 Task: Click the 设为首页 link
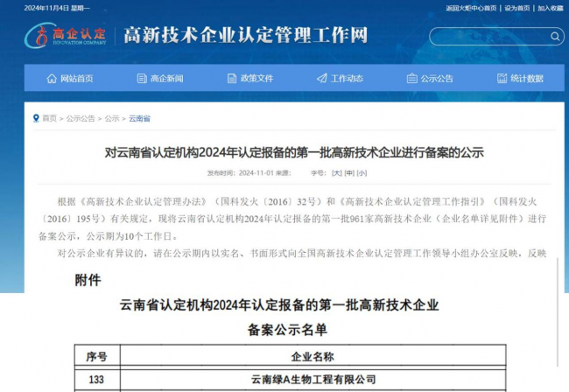(517, 8)
